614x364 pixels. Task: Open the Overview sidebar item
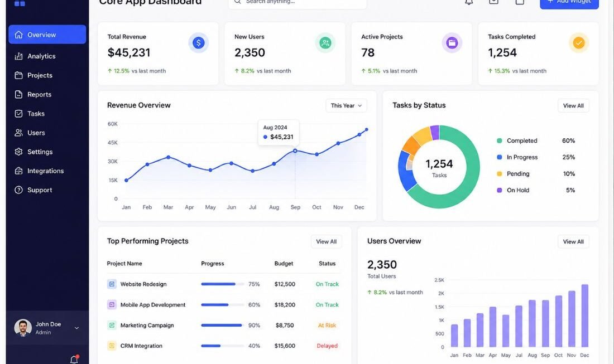click(x=47, y=35)
